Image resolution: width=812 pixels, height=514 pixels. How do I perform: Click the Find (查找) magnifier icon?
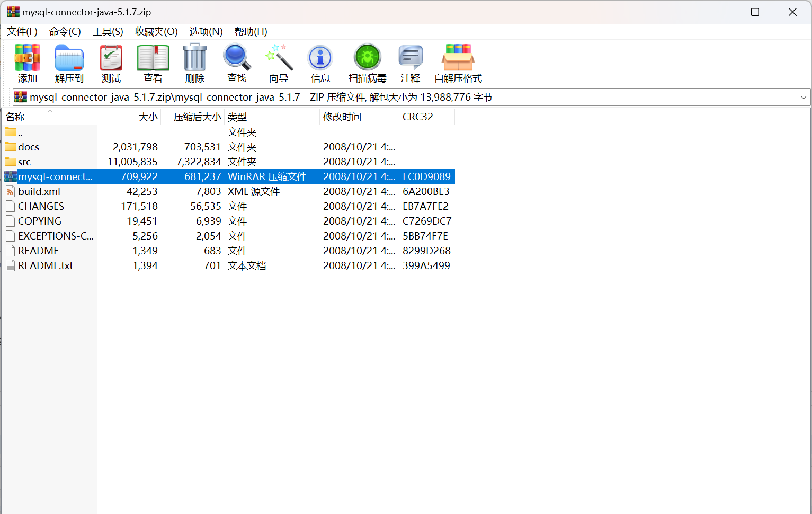pos(237,58)
